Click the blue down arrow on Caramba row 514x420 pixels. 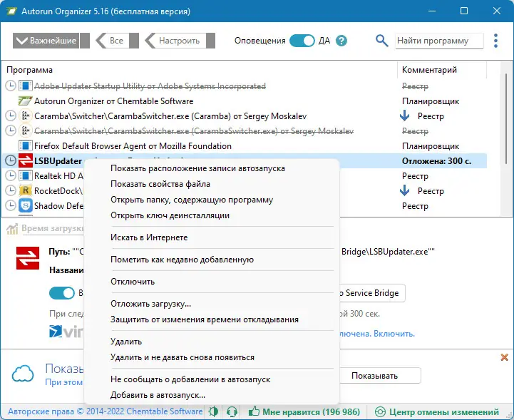click(x=405, y=116)
